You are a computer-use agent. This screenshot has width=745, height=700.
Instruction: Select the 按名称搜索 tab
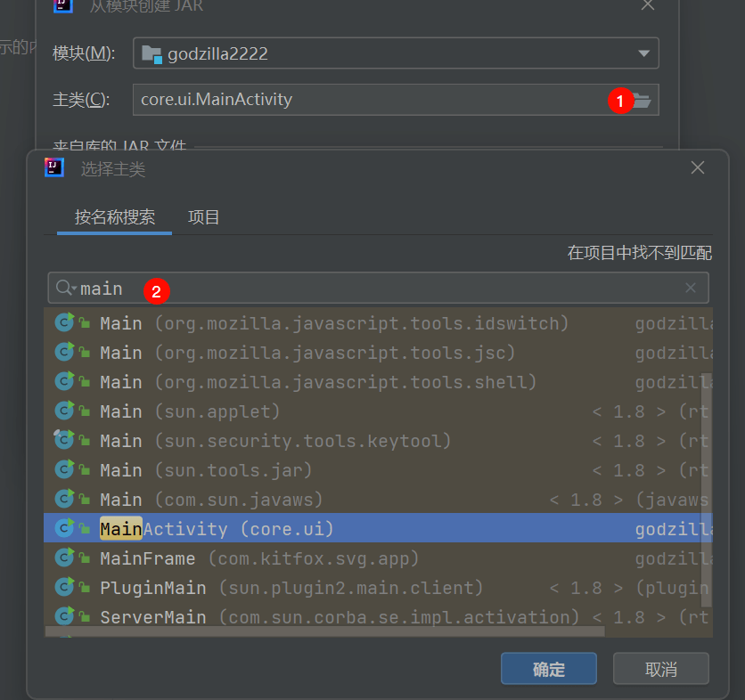click(x=114, y=217)
